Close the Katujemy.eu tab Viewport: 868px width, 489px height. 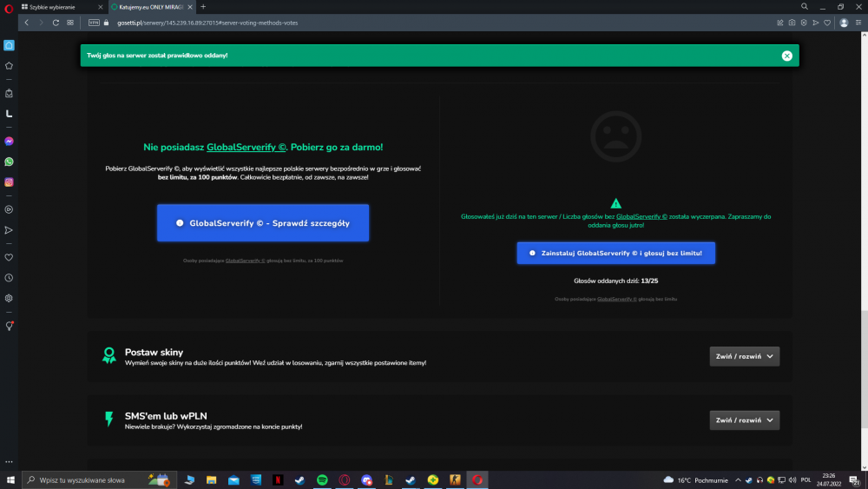click(x=190, y=7)
